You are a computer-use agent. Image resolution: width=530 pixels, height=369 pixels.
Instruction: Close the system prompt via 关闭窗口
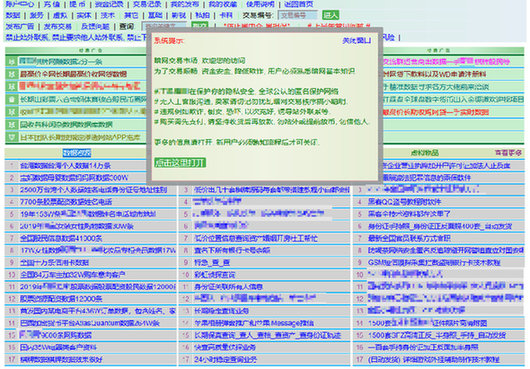(356, 41)
